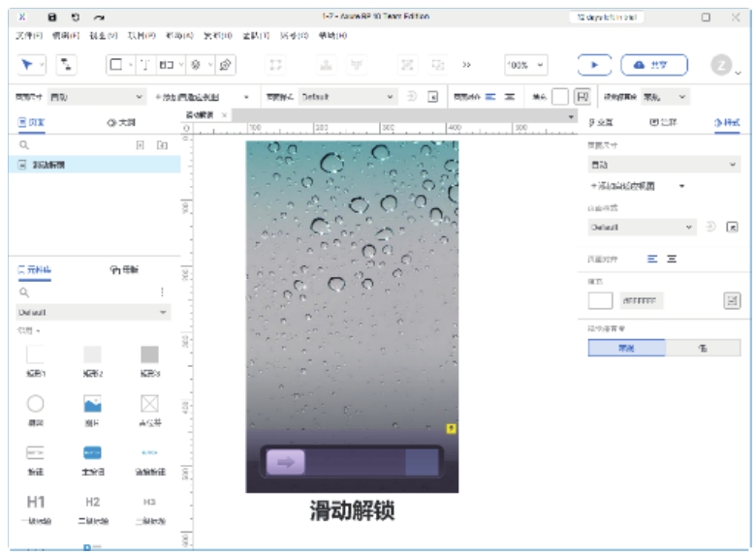Open the 100% zoom level dropdown
Image resolution: width=756 pixels, height=554 pixels.
(x=526, y=64)
